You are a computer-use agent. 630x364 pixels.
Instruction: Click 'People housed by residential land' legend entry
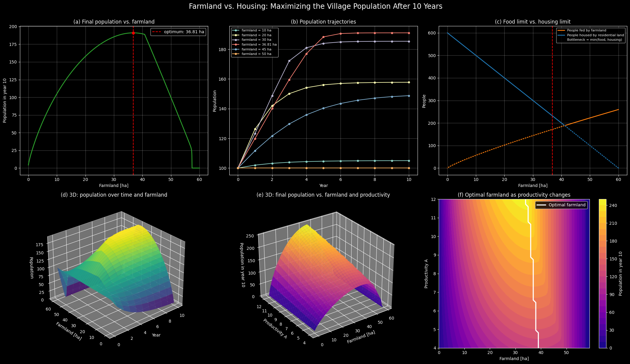tap(590, 35)
